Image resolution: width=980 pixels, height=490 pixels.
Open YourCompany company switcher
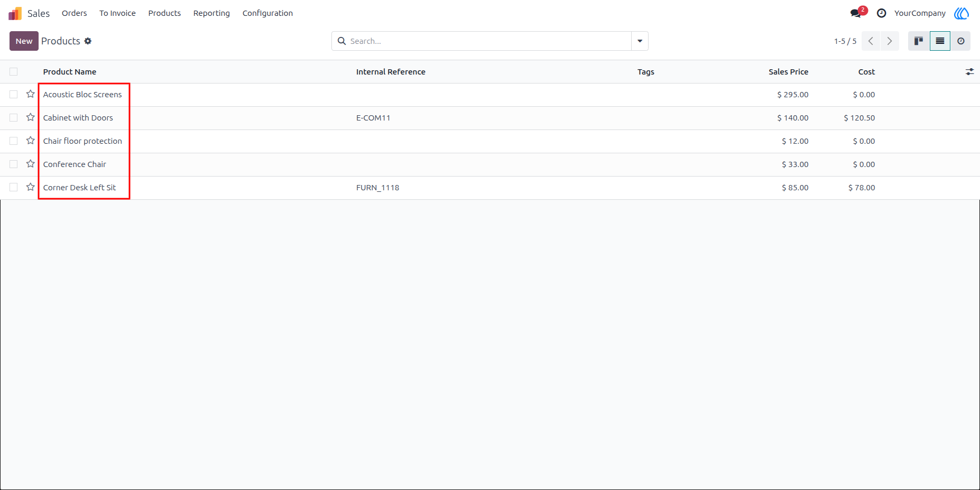click(920, 13)
